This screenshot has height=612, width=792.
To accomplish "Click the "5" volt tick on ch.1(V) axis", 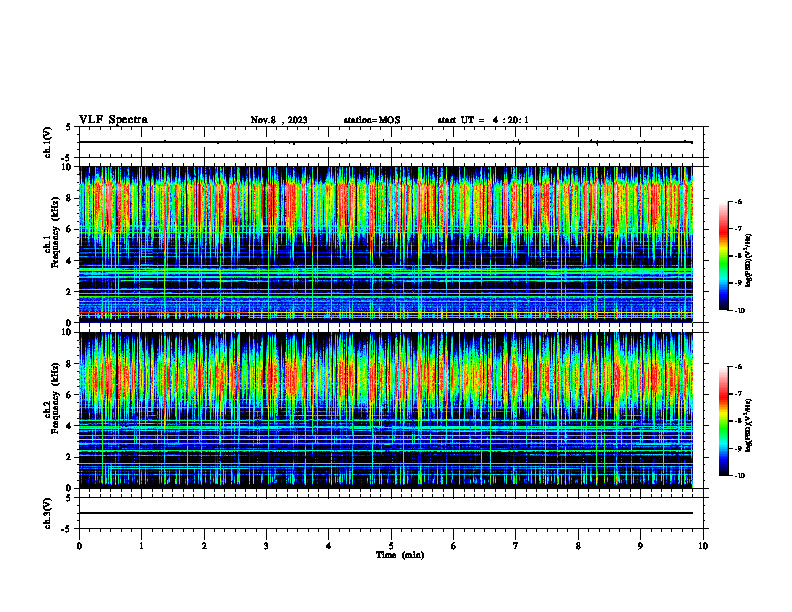I will pyautogui.click(x=68, y=127).
